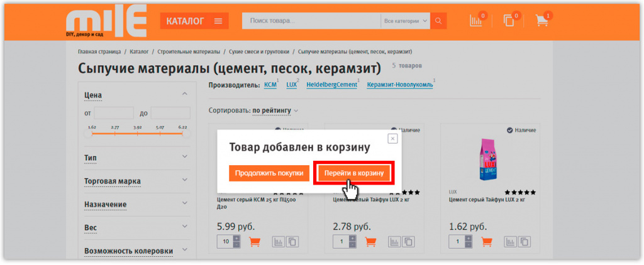
Task: Click the '1.62 руб.' price text
Action: click(467, 227)
